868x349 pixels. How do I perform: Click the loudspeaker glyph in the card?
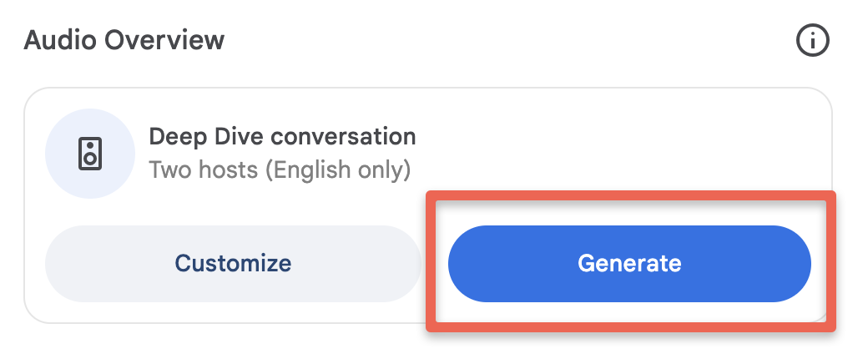pyautogui.click(x=89, y=154)
